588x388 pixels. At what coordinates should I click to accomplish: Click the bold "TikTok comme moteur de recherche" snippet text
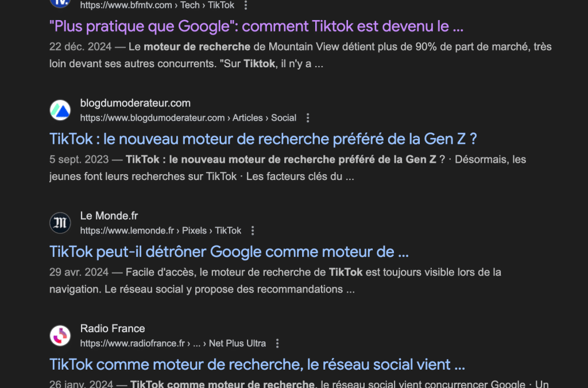223,384
